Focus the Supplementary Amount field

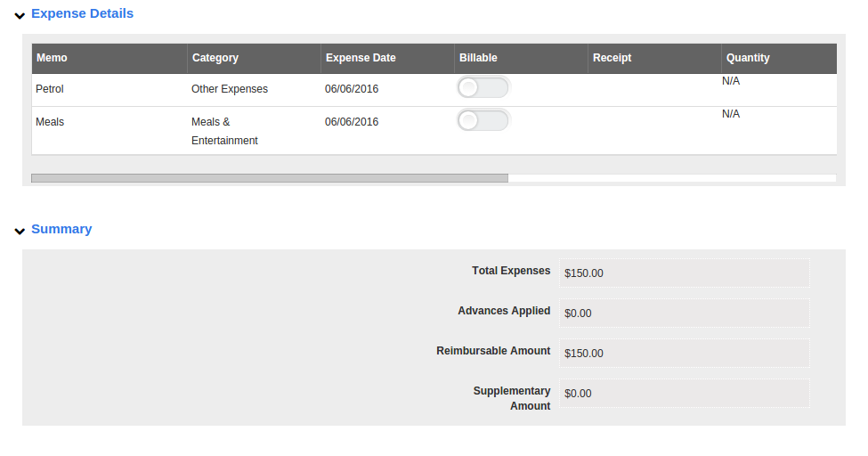[x=684, y=394]
